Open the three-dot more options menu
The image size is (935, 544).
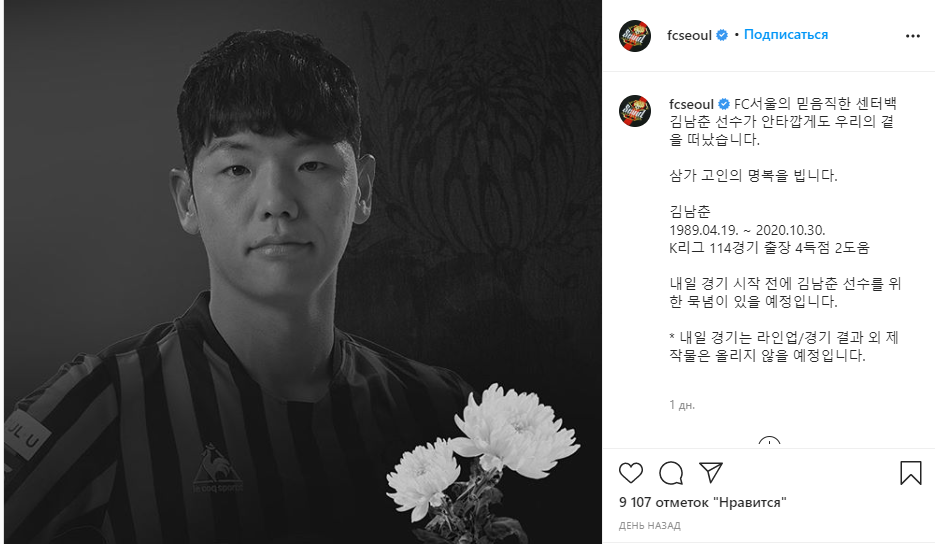tap(913, 36)
